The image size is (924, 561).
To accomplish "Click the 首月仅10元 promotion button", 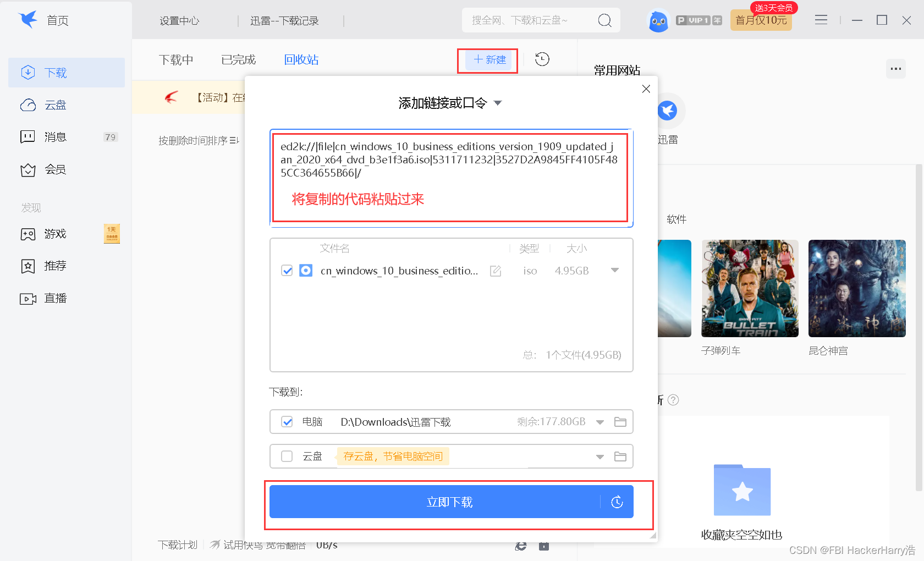I will click(761, 20).
